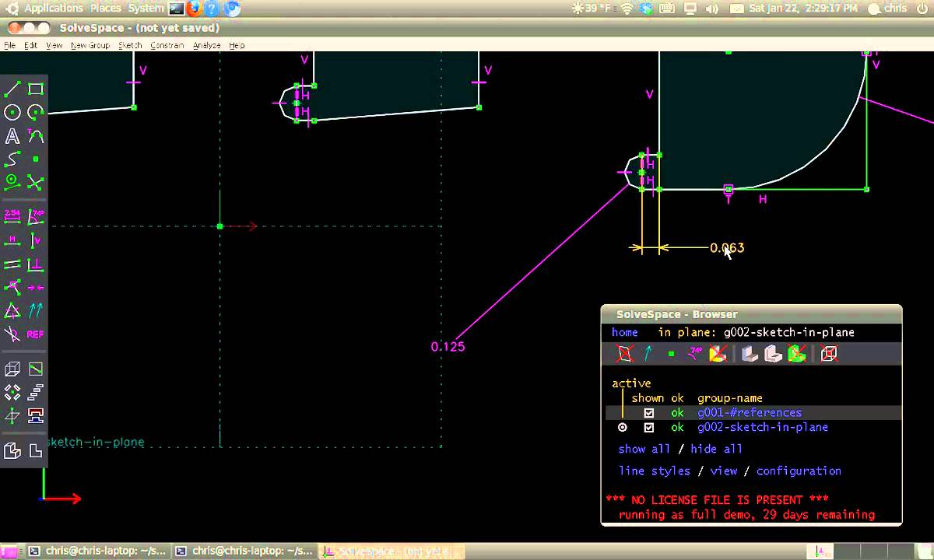This screenshot has height=560, width=934.
Task: Open the configuration link
Action: click(x=799, y=471)
